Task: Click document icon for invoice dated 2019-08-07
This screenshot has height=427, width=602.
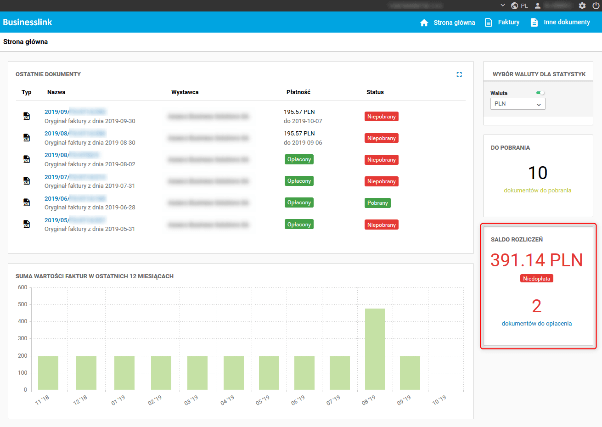Action: [26, 159]
